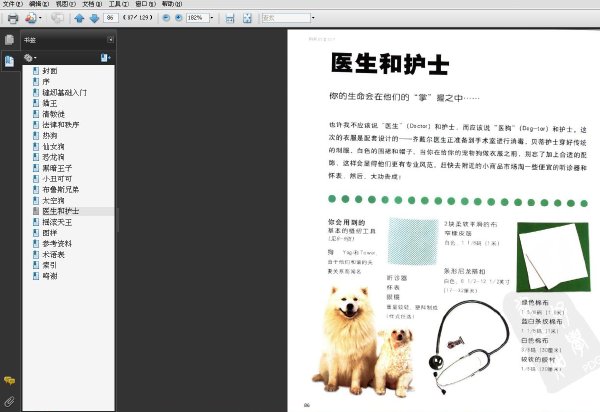This screenshot has height=412, width=600.
Task: Open the 编辑 menu
Action: [39, 4]
